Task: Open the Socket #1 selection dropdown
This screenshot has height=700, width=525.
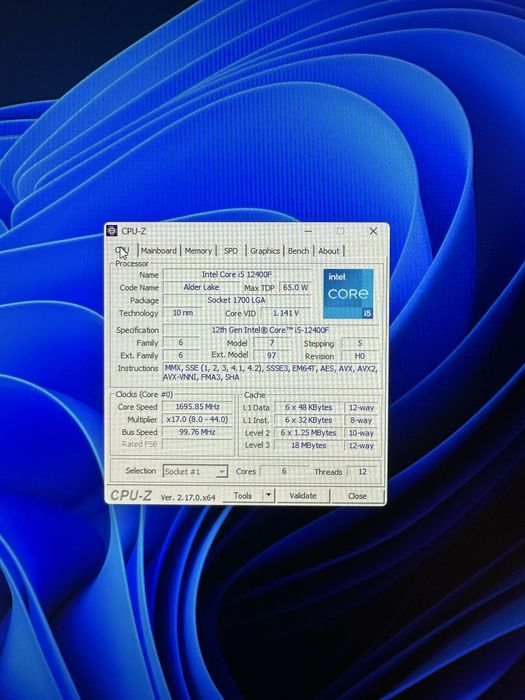Action: pyautogui.click(x=196, y=471)
